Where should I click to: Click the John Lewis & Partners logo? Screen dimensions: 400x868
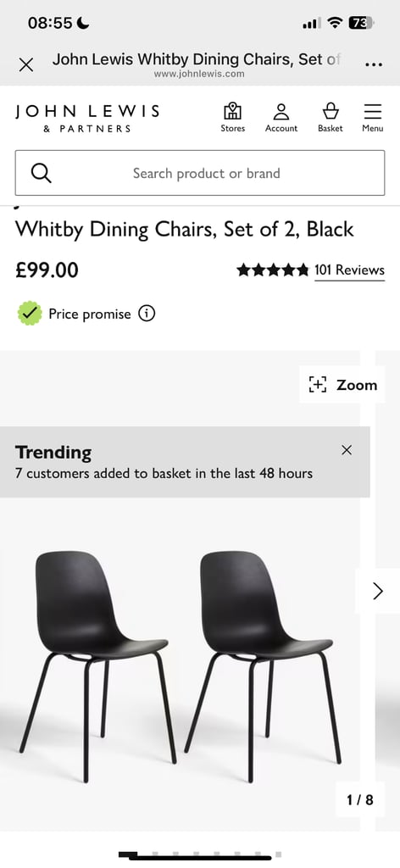tap(87, 119)
